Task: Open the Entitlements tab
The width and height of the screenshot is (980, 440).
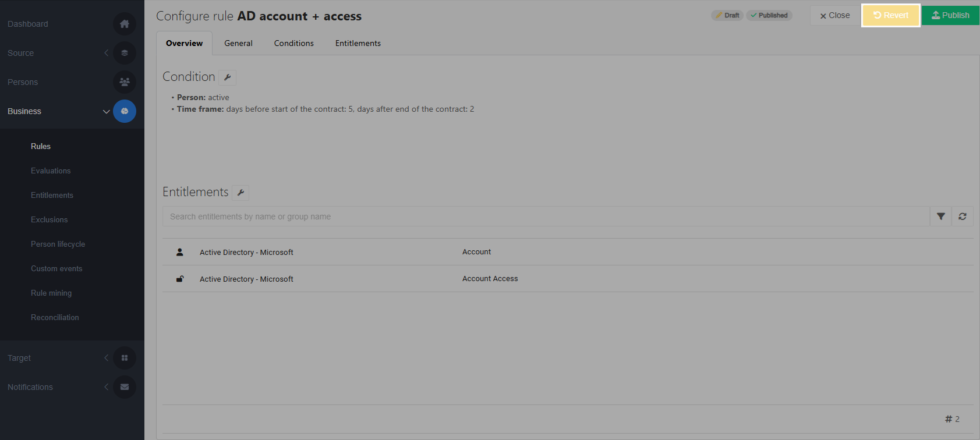Action: pyautogui.click(x=358, y=43)
